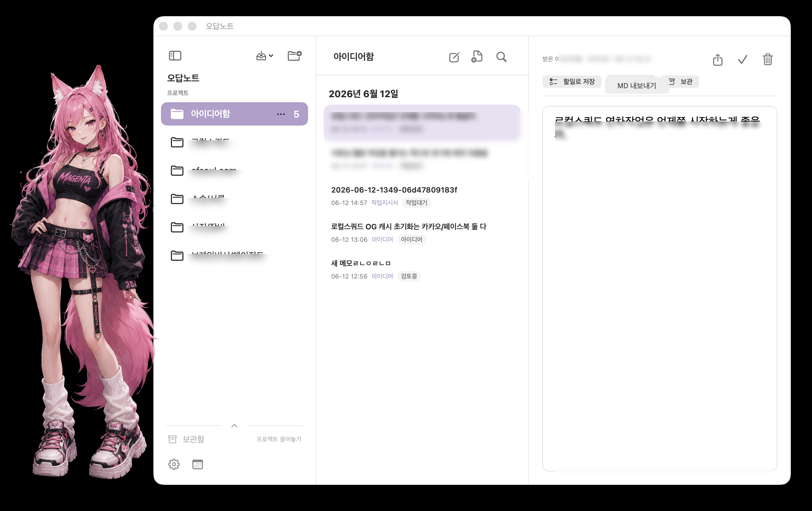Image resolution: width=812 pixels, height=511 pixels.
Task: Open the import inbox dropdown
Action: pyautogui.click(x=265, y=56)
